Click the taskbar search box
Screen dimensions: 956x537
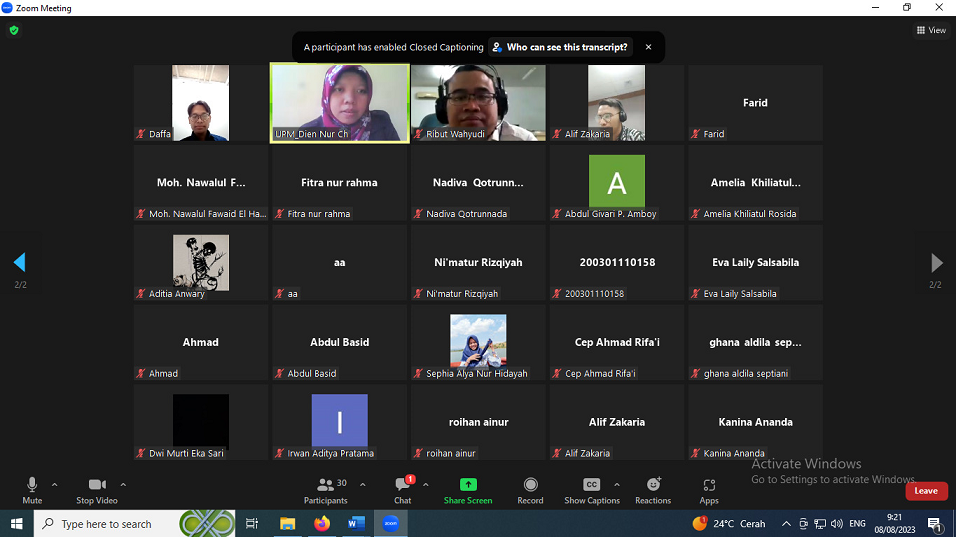coord(134,524)
